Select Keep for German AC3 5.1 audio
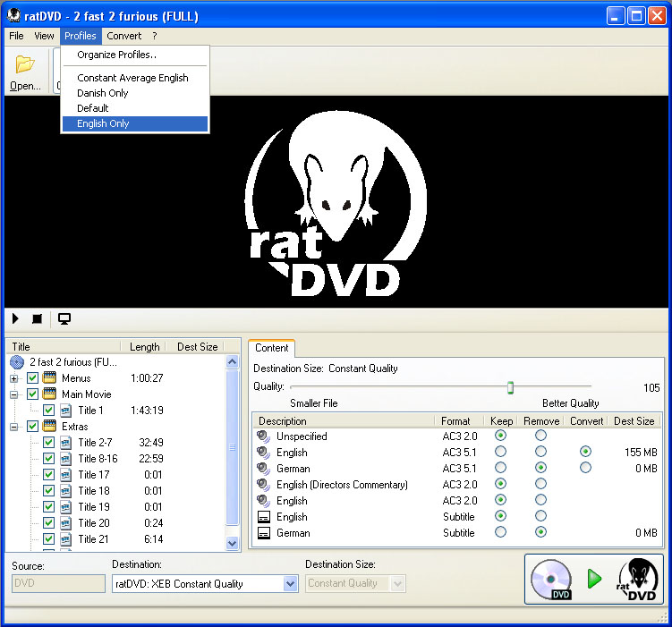The width and height of the screenshot is (672, 627). pyautogui.click(x=500, y=468)
